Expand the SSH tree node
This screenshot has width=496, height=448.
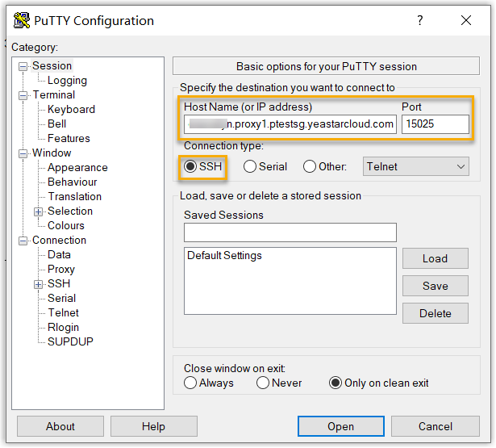point(38,284)
